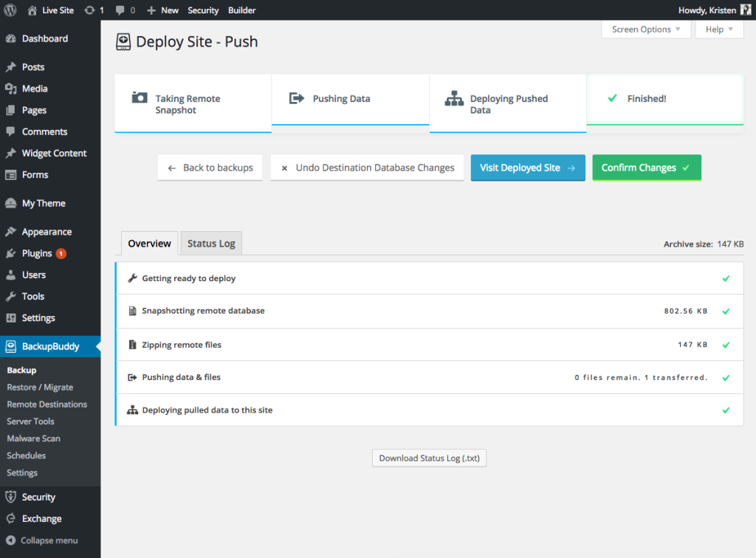Open Restore / Migrate submenu item
756x558 pixels.
[x=40, y=387]
